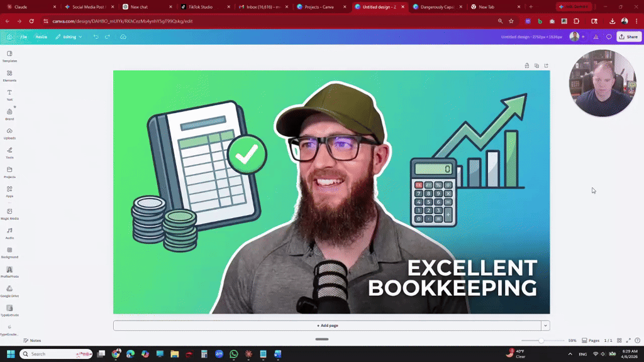Open the Tools panel

9,153
